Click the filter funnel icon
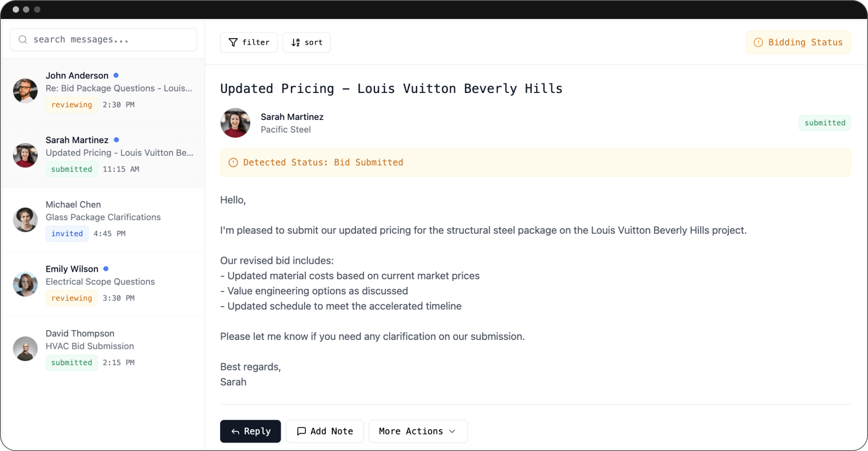This screenshot has width=868, height=451. [233, 42]
